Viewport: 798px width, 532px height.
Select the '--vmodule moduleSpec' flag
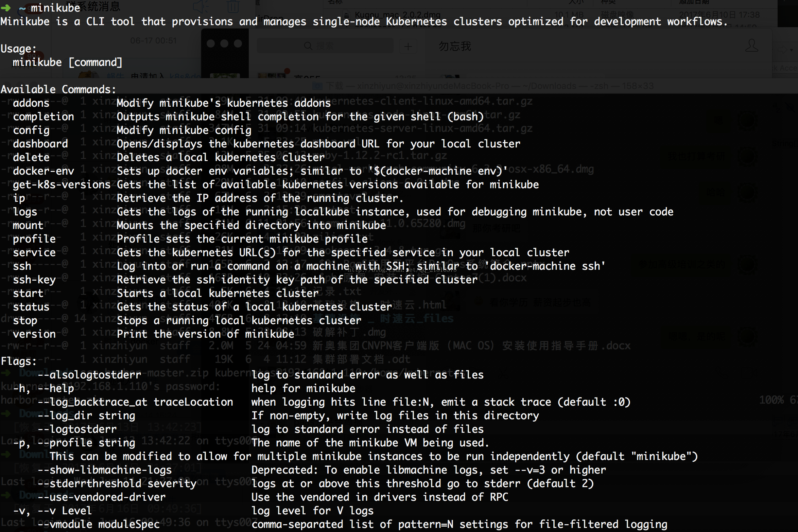pos(98,524)
